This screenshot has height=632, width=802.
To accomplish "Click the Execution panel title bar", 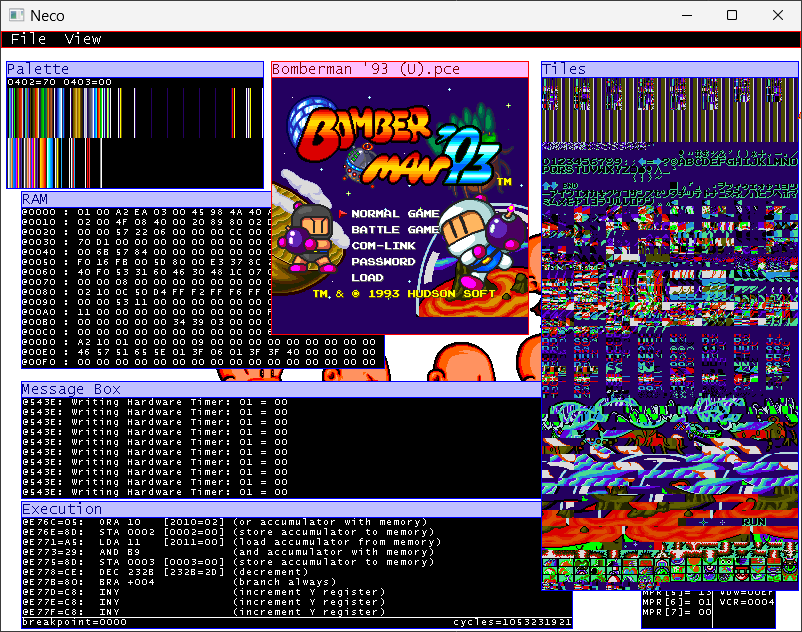I will 281,509.
